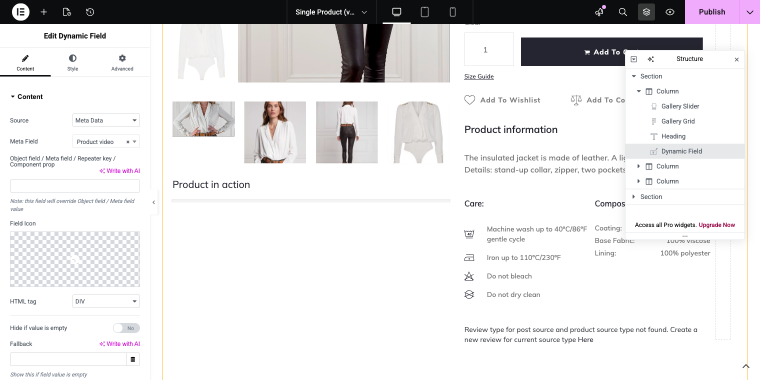Open the Meta Field Product video dropdown

pyautogui.click(x=106, y=142)
